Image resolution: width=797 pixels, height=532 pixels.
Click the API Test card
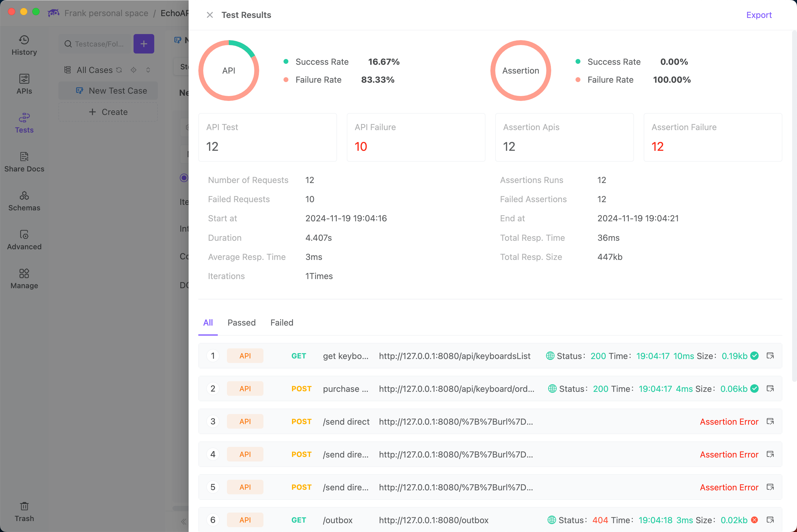click(267, 137)
